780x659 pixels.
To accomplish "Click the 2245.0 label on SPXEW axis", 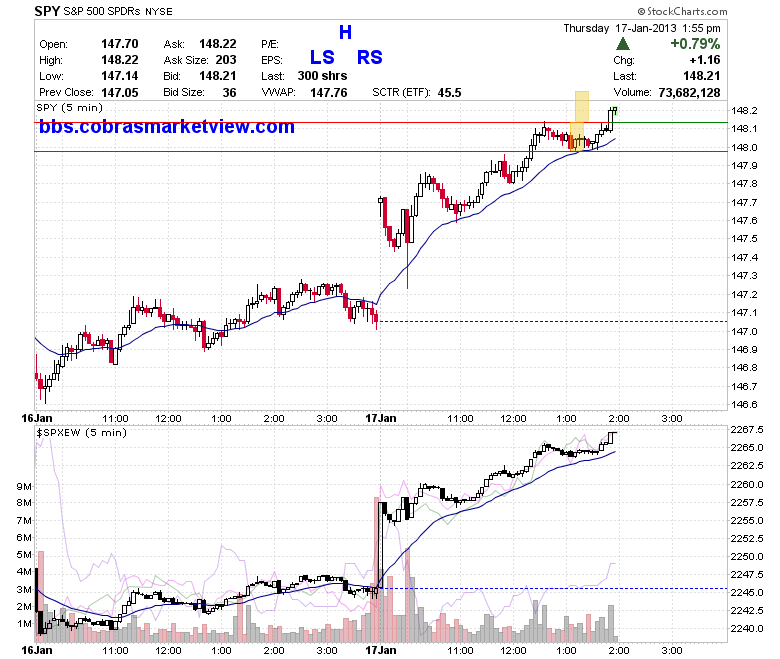I will click(x=747, y=592).
